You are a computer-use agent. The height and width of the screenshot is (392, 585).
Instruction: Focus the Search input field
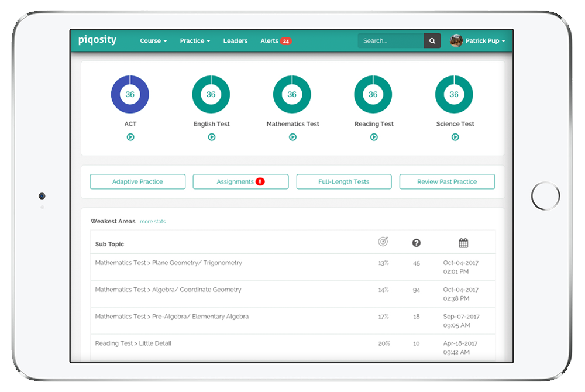click(x=391, y=41)
